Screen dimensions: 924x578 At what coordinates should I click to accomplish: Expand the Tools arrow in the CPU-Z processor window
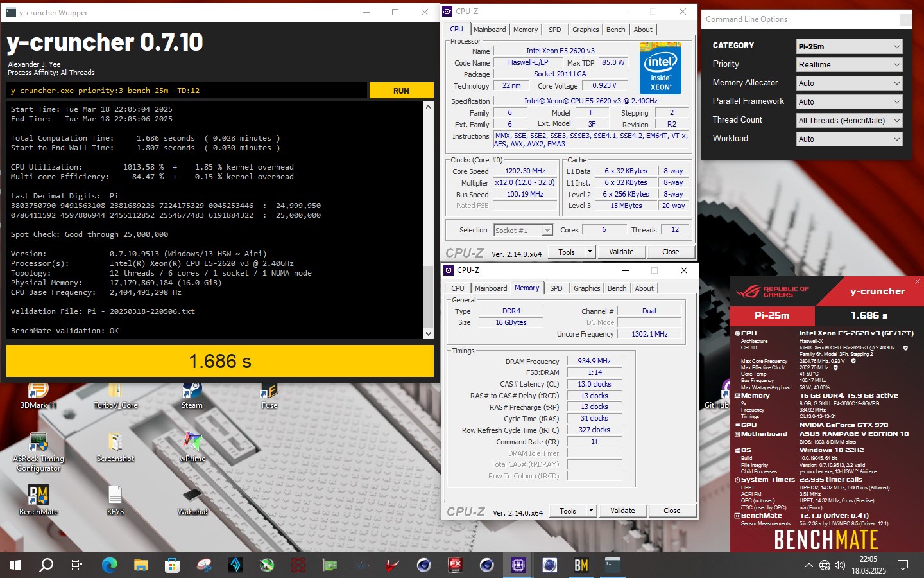pyautogui.click(x=590, y=252)
